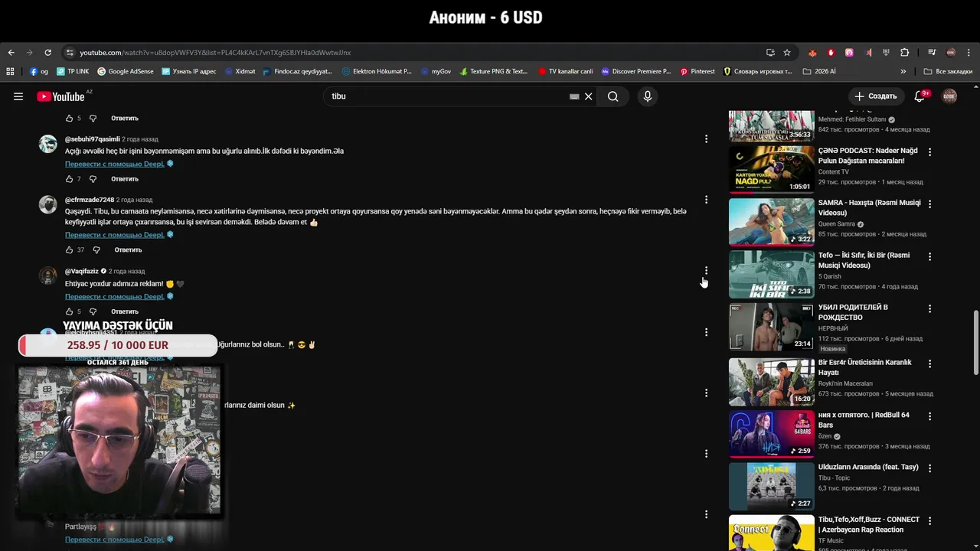Bookmark this page with star icon

pos(787,53)
